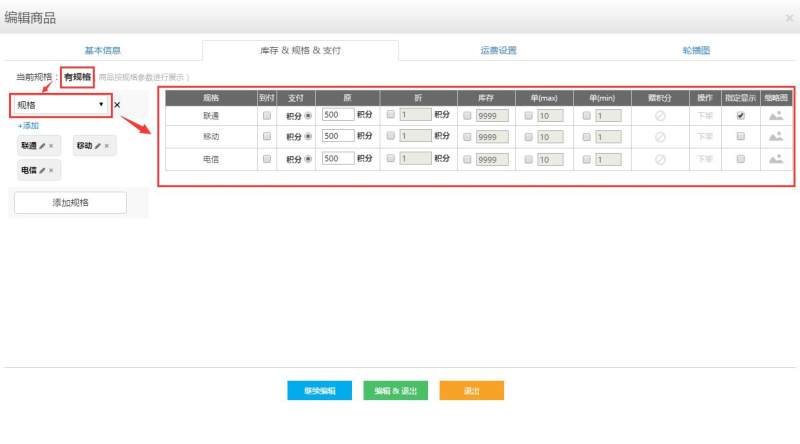Tick the 库存 checkbox in the 电信 row
The image size is (800, 444).
(467, 159)
